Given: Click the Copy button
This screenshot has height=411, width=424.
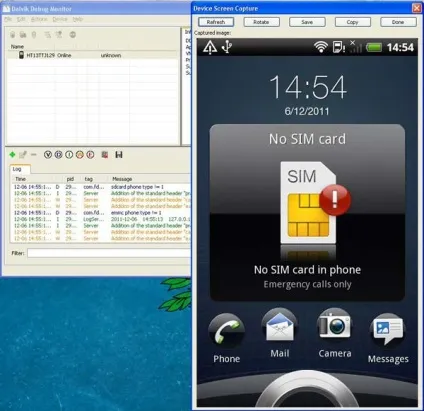Looking at the screenshot, I should [x=353, y=22].
